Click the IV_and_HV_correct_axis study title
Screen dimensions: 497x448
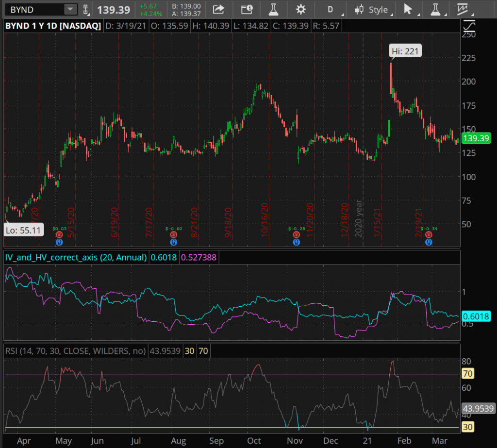(x=76, y=257)
